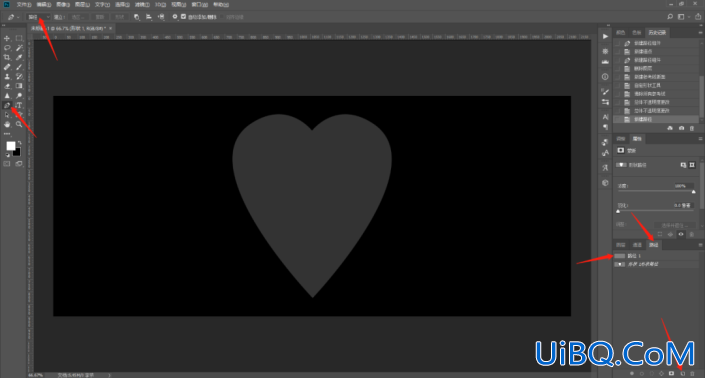Set history source box for 新建锚点
This screenshot has width=705, height=378.
[617, 52]
